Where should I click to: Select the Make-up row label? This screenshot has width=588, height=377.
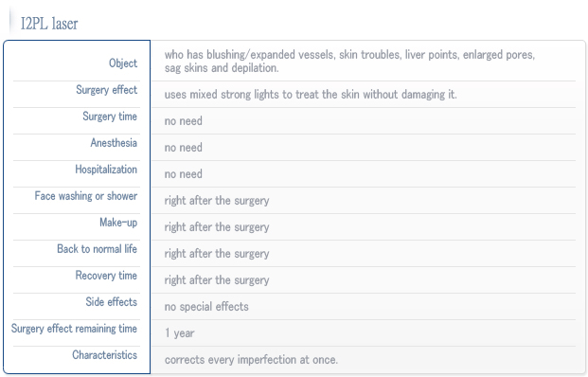click(x=118, y=223)
